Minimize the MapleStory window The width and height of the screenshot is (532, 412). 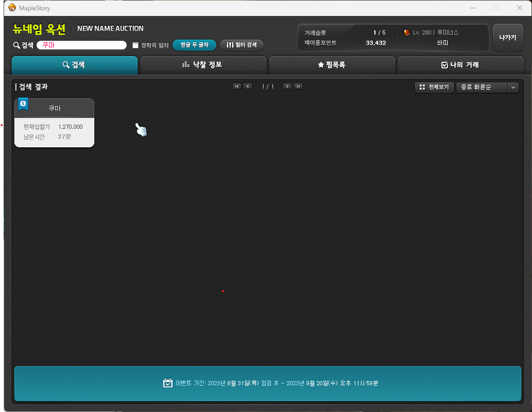473,8
